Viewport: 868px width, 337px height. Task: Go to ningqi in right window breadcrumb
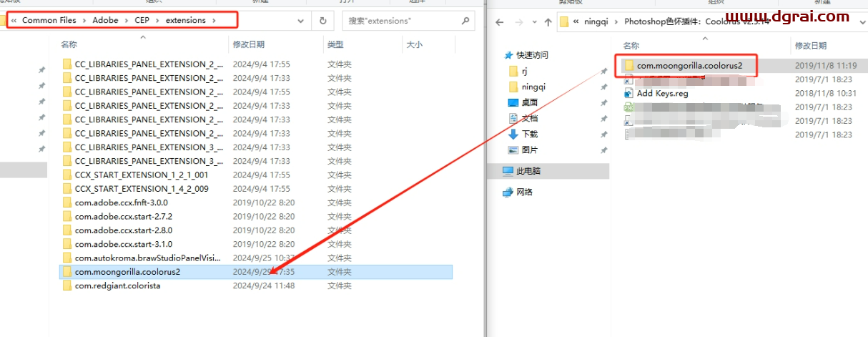(x=595, y=21)
